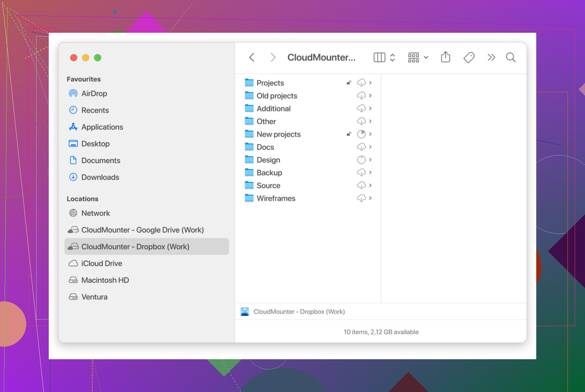
Task: Select the New projects folder
Action: (308, 134)
